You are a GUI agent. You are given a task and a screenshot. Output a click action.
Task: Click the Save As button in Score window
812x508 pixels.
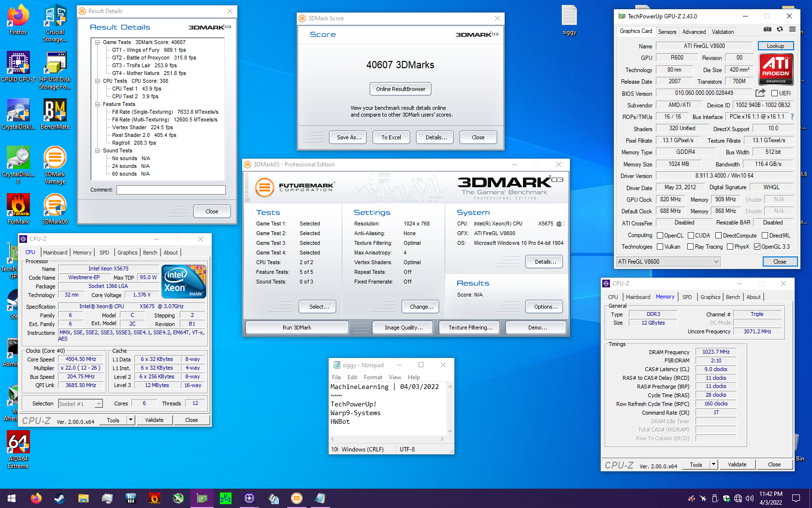348,137
